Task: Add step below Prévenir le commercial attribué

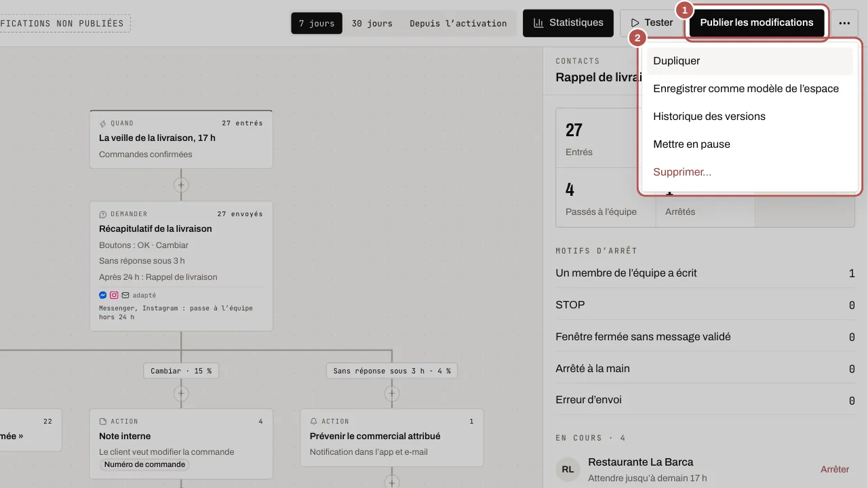Action: (392, 483)
